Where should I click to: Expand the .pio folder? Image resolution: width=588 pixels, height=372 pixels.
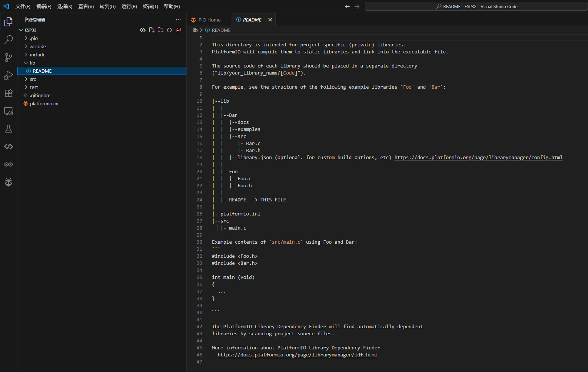34,38
